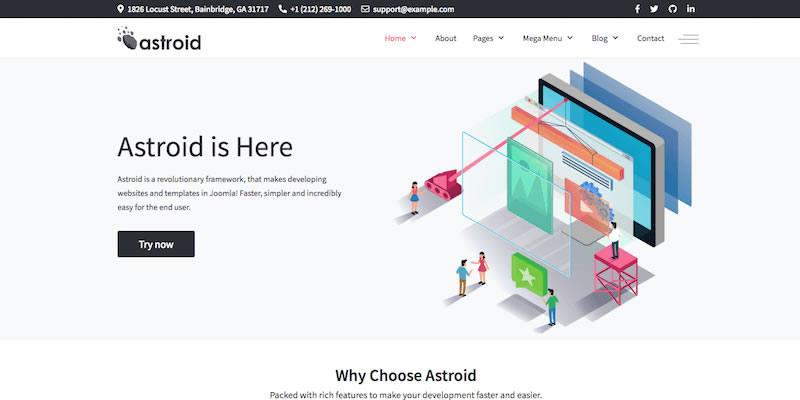Open the Contact menu item

(650, 38)
